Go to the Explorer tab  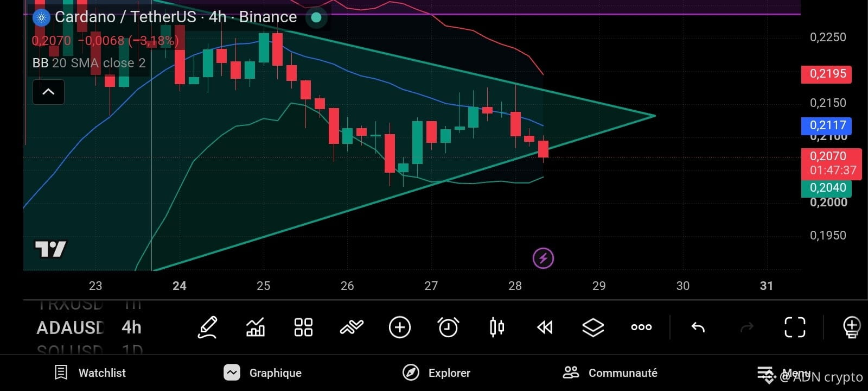pyautogui.click(x=436, y=373)
